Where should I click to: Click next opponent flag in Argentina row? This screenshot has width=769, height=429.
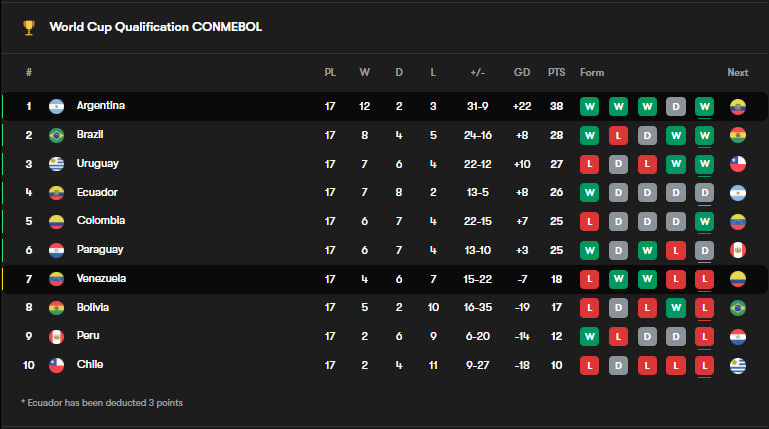pos(738,106)
